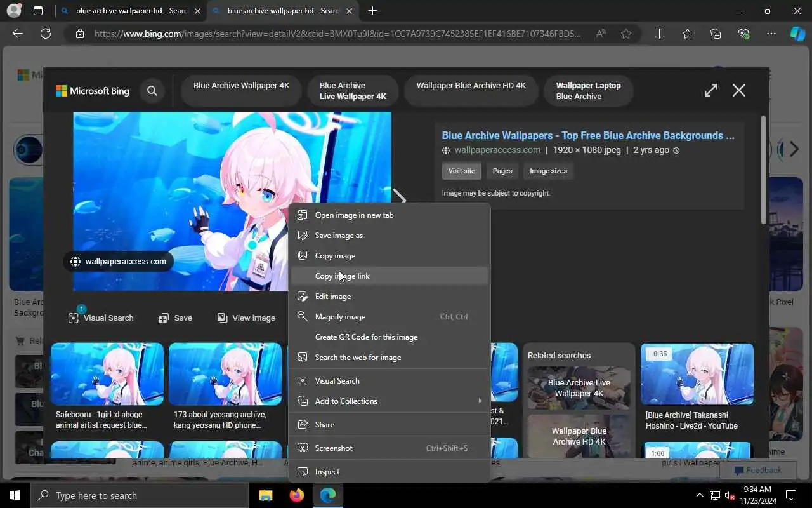
Task: Click the image viewer vertical scrollbar
Action: [764, 169]
